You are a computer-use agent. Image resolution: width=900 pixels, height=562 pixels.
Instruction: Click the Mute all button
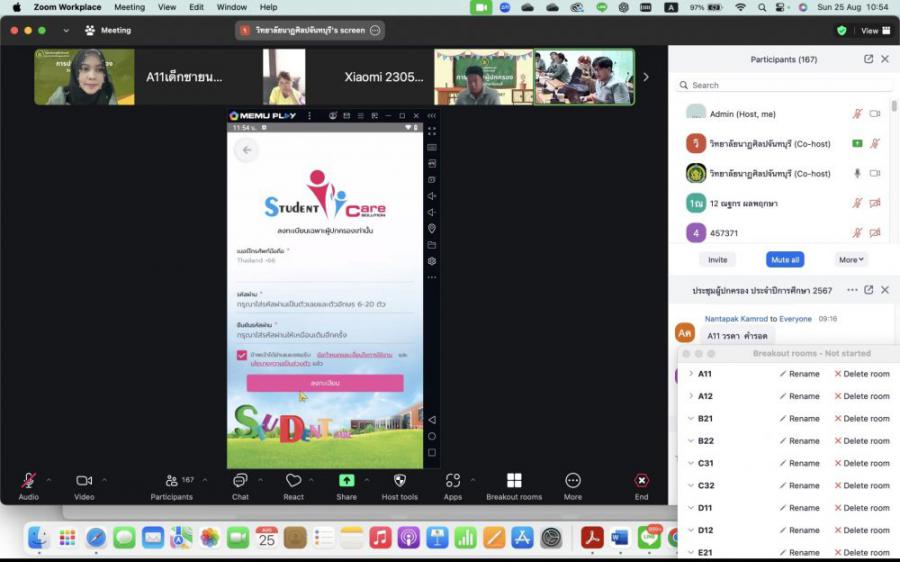point(785,259)
